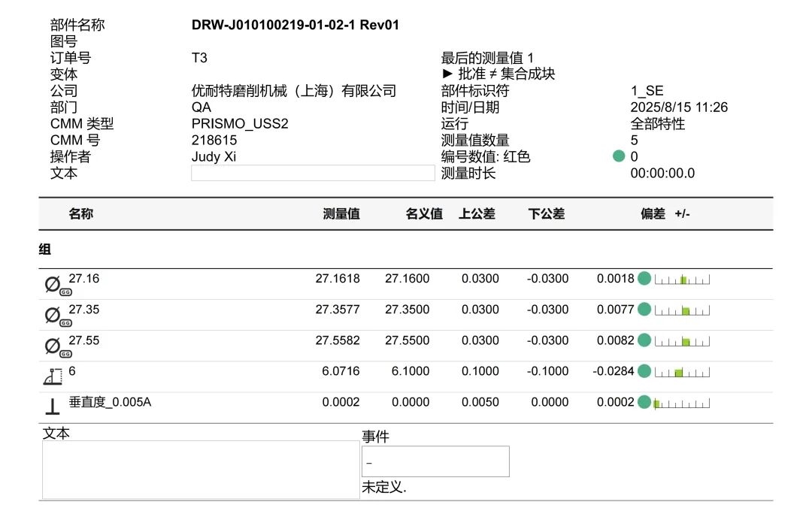Click the 偏差 +/- column header

[665, 214]
